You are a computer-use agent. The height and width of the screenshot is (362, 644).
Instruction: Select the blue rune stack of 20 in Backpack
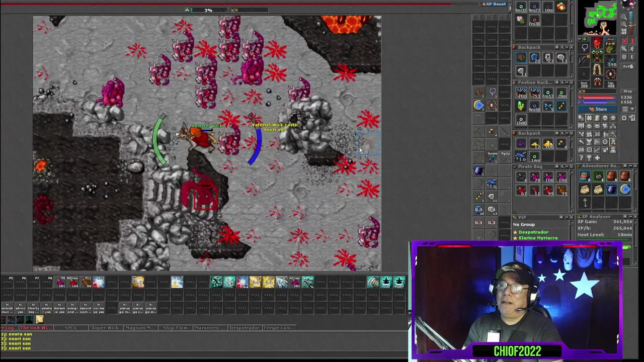(534, 57)
